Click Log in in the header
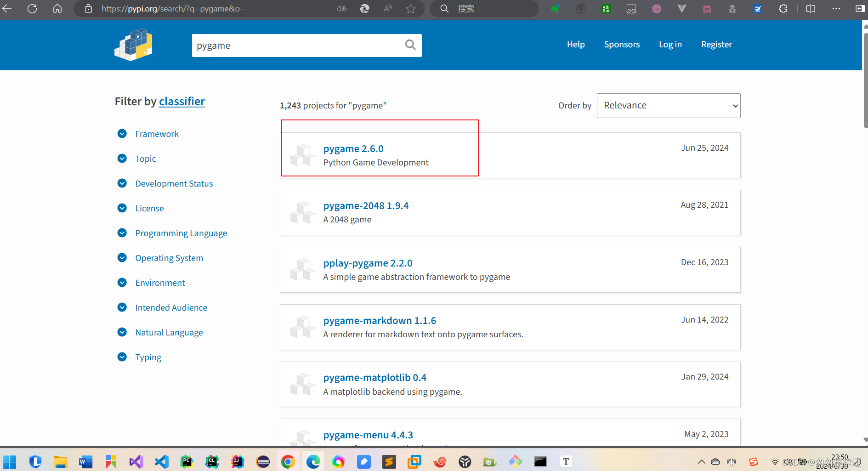The height and width of the screenshot is (471, 868). click(670, 45)
